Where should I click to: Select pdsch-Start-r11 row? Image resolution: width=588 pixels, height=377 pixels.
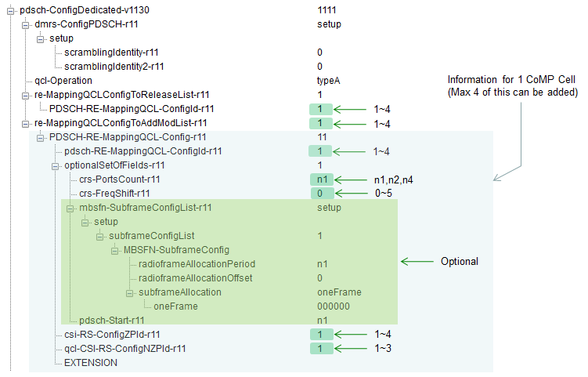(112, 321)
